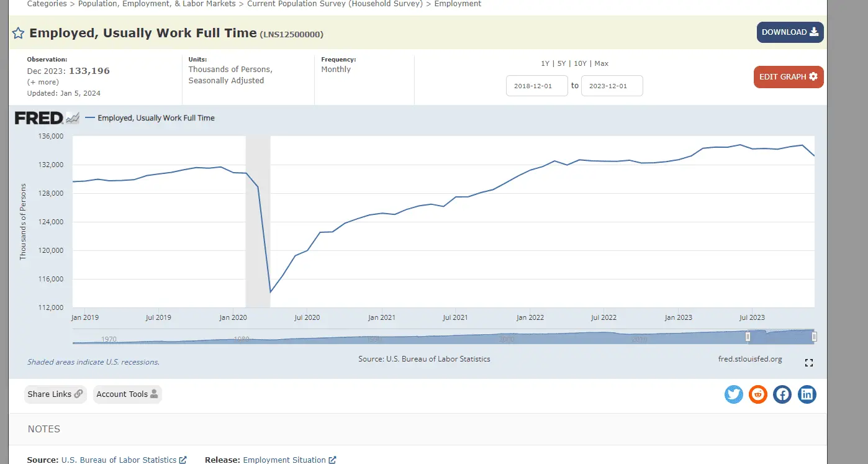This screenshot has width=868, height=464.
Task: Grab the left range slider handle
Action: pos(748,337)
